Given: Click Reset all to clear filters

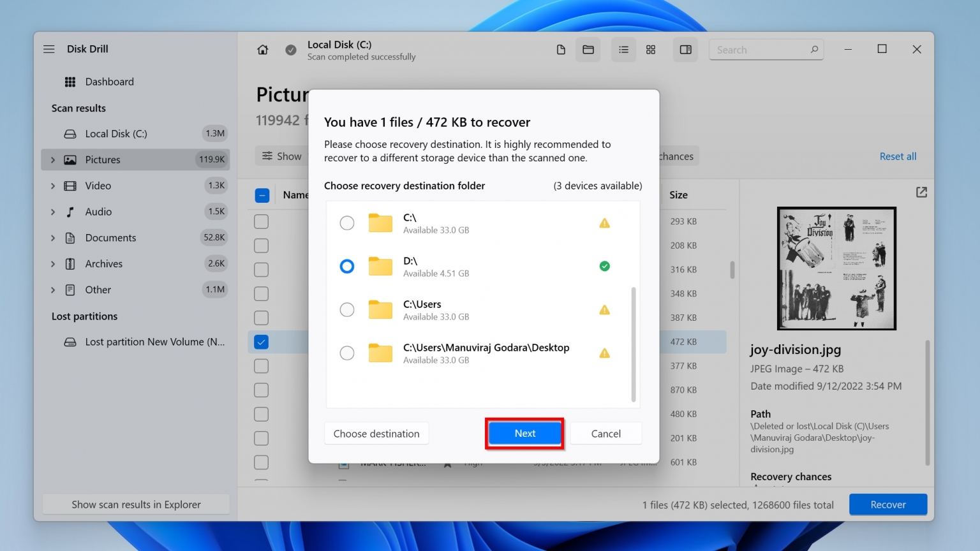Looking at the screenshot, I should tap(898, 156).
